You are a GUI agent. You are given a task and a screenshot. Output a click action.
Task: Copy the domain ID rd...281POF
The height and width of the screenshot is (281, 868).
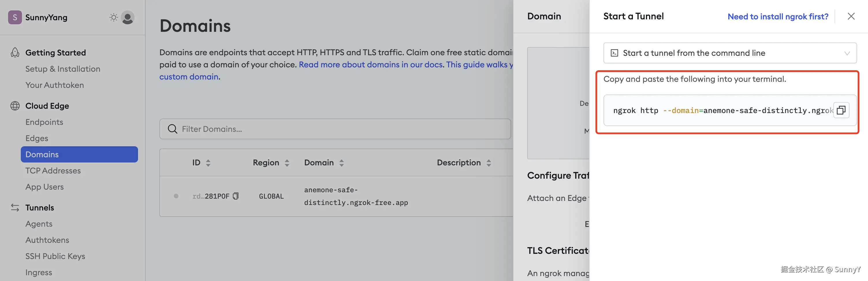[236, 196]
